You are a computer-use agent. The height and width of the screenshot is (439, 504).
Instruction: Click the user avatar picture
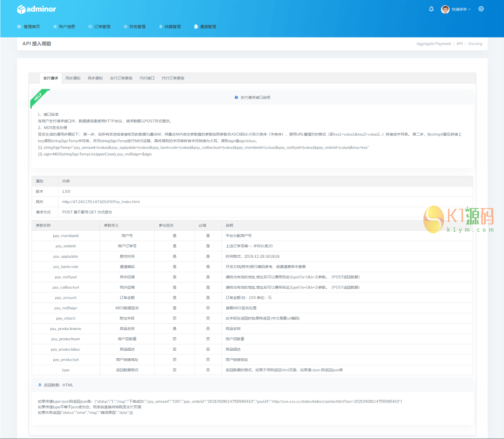pyautogui.click(x=445, y=9)
